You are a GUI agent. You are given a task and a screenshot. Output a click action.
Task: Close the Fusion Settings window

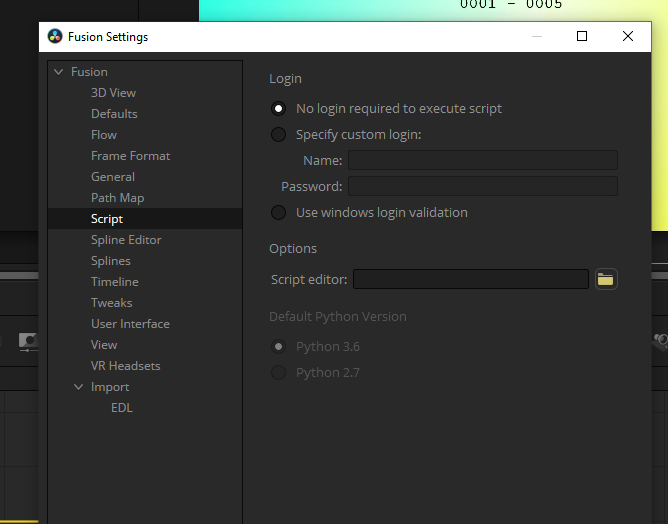[628, 36]
